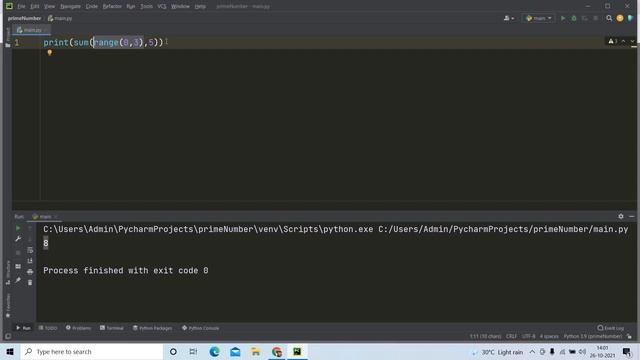Click the run with coverage icon
The image size is (640, 360).
pyautogui.click(x=584, y=18)
